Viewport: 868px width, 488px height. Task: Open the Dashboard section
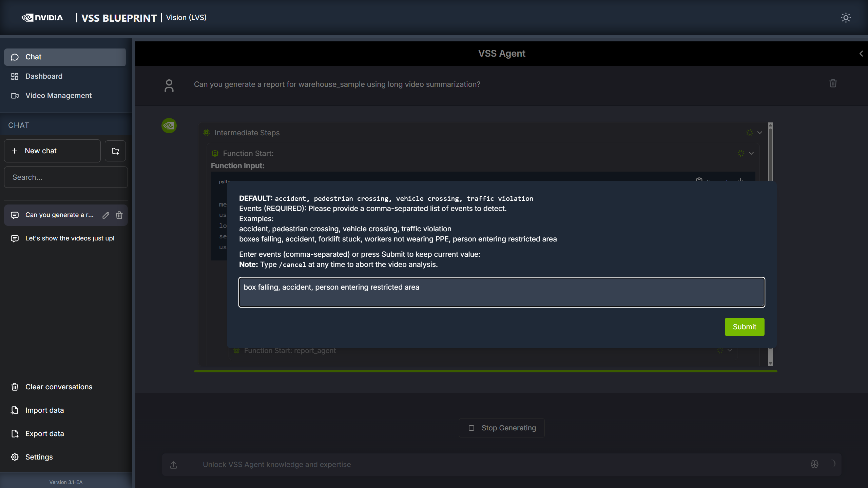pos(44,76)
